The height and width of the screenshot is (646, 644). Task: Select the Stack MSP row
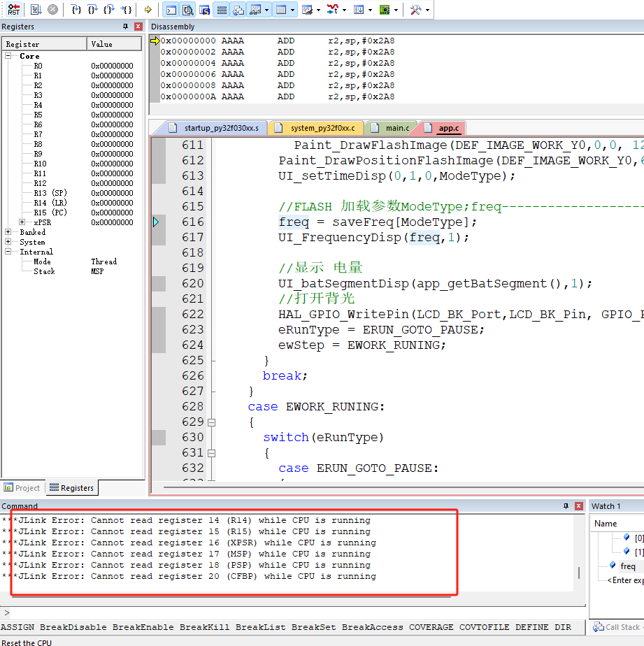coord(69,271)
